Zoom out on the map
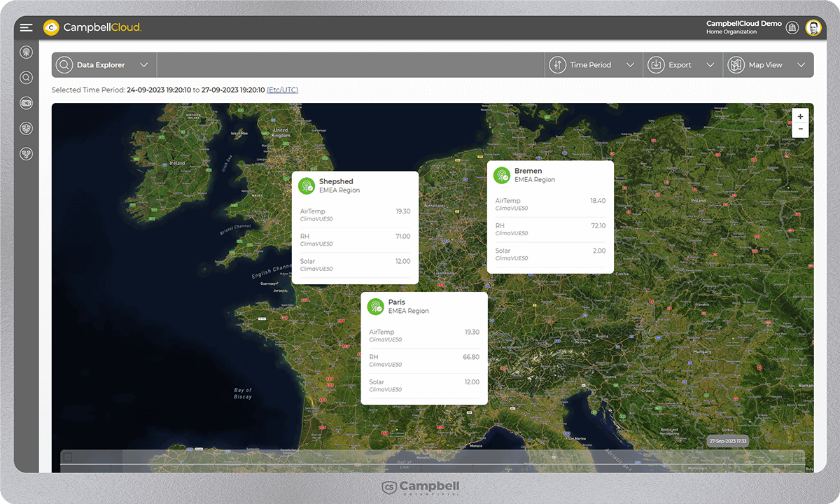Screen dimensions: 840x504 pos(800,129)
